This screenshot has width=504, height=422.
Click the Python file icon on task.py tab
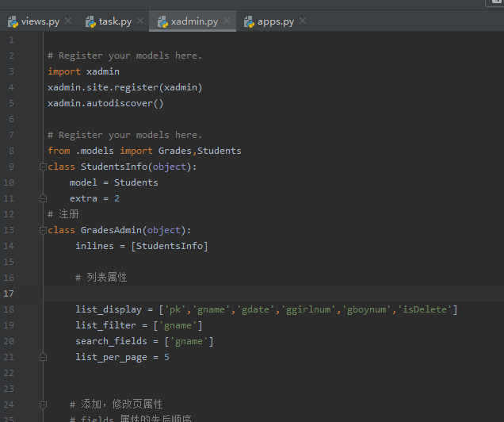[90, 22]
